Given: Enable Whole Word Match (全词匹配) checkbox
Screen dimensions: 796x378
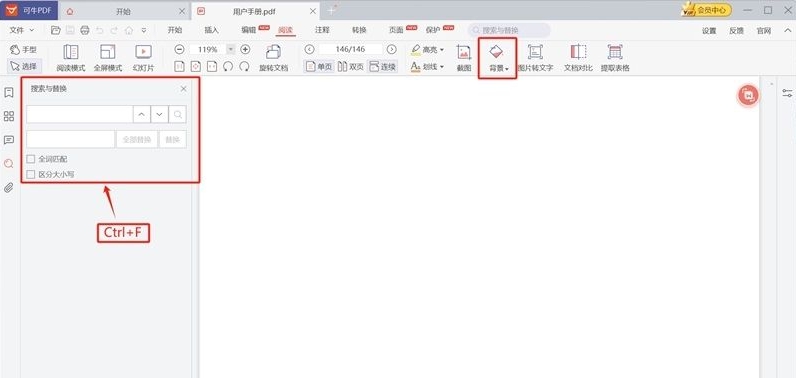Looking at the screenshot, I should pyautogui.click(x=31, y=159).
